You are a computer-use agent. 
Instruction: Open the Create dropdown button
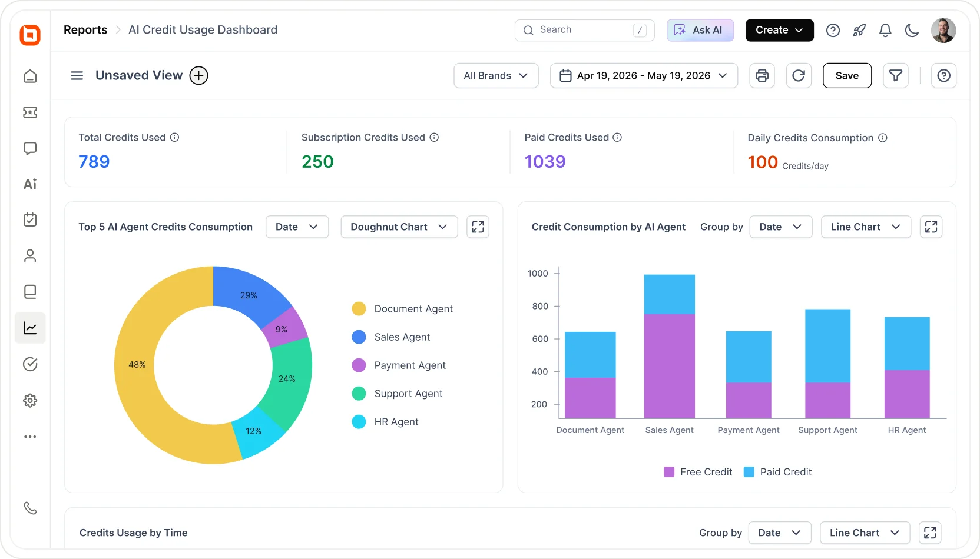(779, 30)
